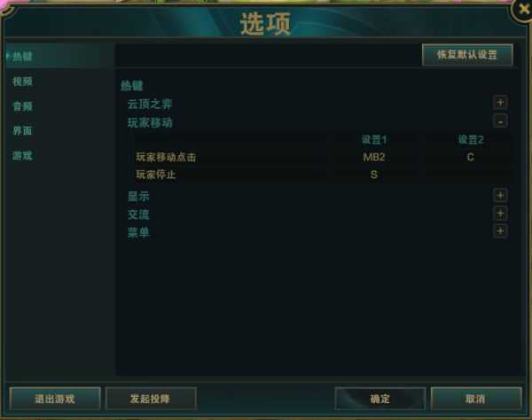Expand the 云顶之弈 hotkey section

click(500, 103)
